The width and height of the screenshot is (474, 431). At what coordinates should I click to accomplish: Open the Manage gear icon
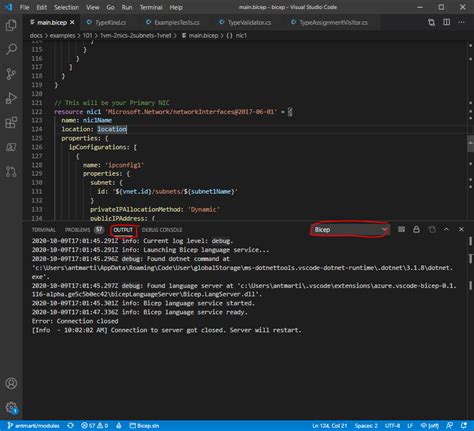[x=11, y=407]
